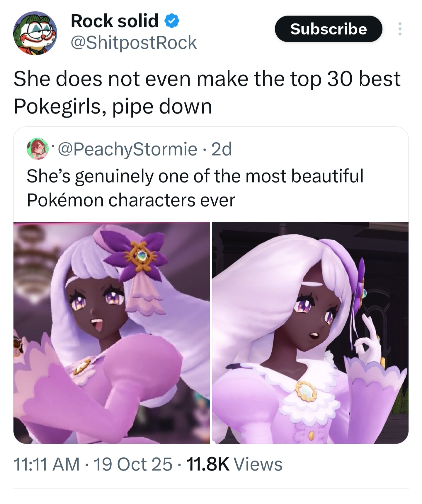Click the PeachyStormie avatar in quoted tweet

tap(38, 148)
